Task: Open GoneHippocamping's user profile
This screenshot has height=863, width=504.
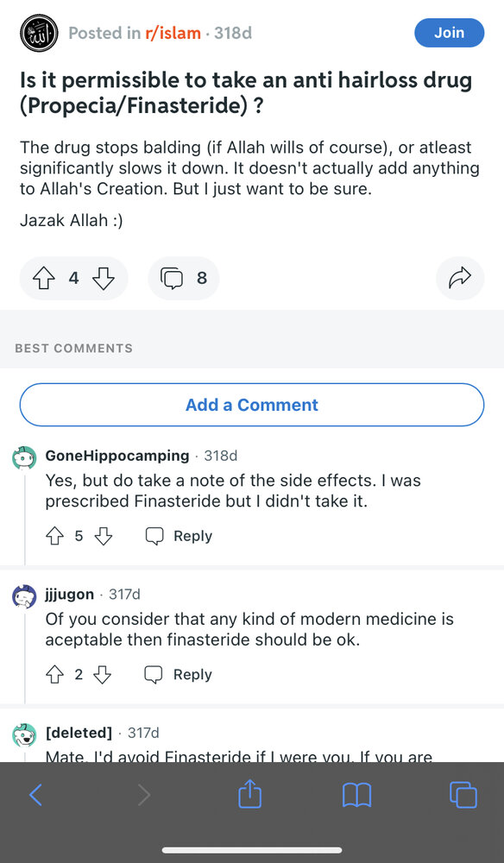Action: point(117,456)
